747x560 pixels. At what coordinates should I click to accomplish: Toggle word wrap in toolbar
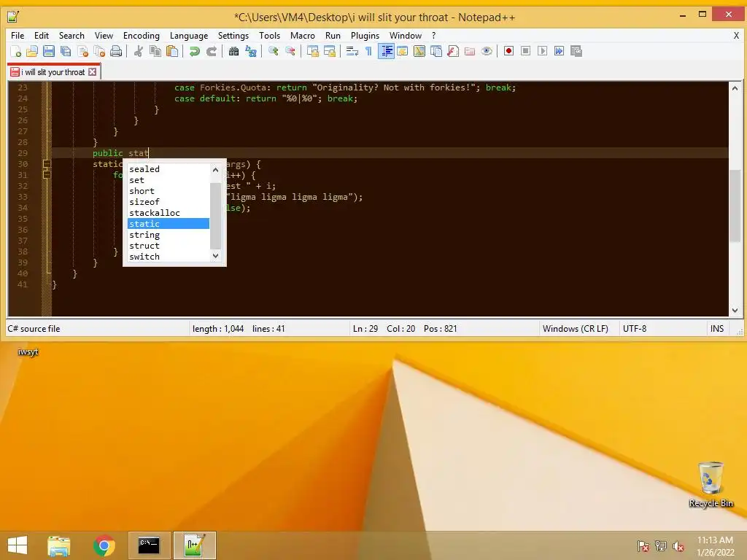(352, 51)
